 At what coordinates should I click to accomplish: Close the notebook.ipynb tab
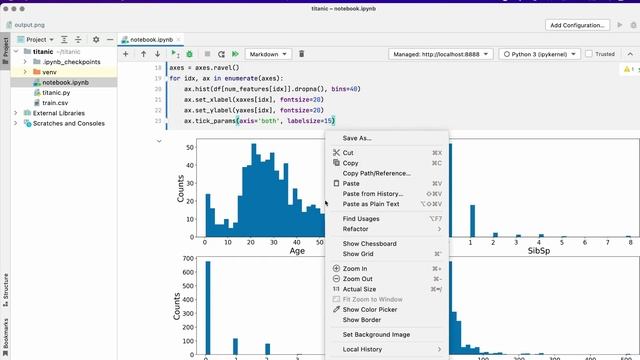[178, 40]
